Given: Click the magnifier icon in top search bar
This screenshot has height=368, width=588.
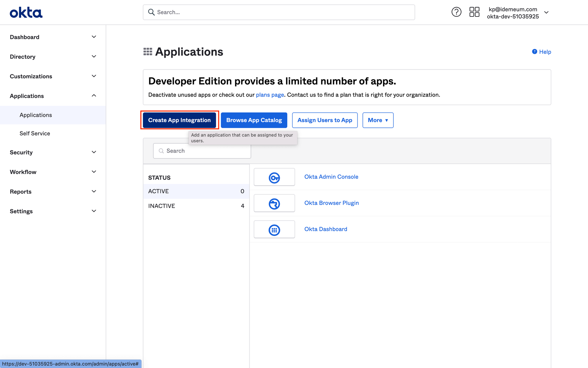Looking at the screenshot, I should [x=151, y=12].
